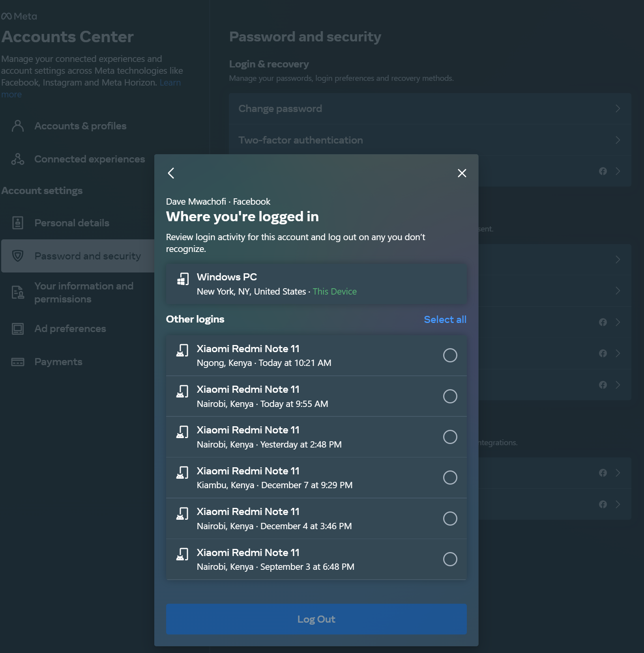Expand the Change password row chevron
The image size is (644, 653).
coord(618,109)
